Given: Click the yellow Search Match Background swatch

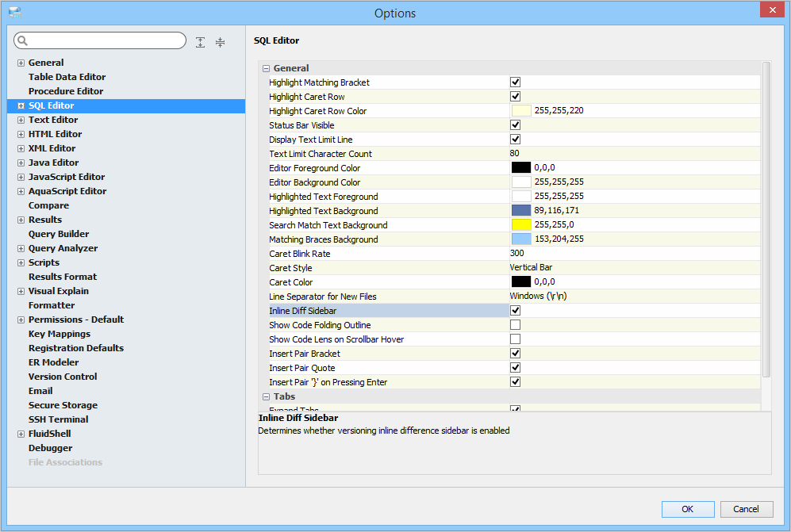Looking at the screenshot, I should coord(520,225).
